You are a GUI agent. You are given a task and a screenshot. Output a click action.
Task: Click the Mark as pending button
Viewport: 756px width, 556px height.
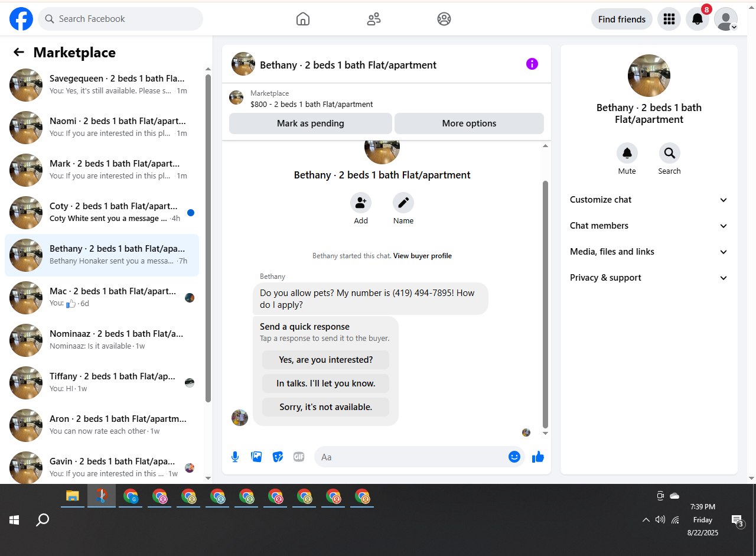[x=311, y=123]
